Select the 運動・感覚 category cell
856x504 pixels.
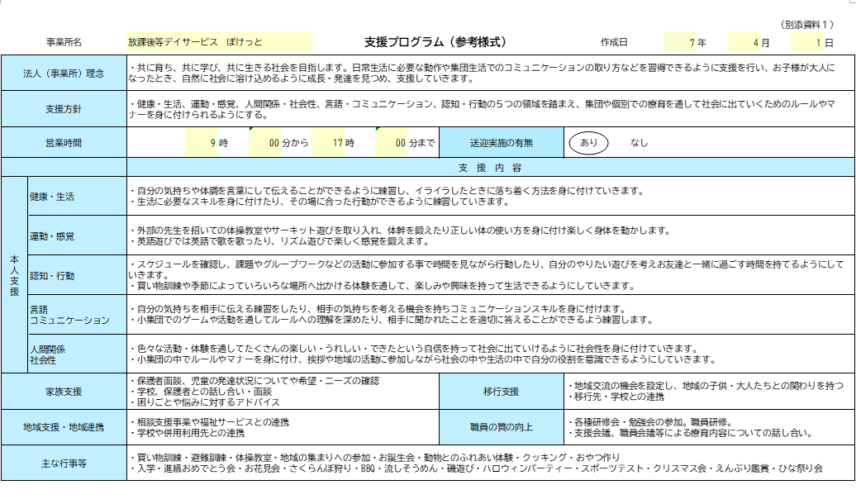[x=77, y=236]
